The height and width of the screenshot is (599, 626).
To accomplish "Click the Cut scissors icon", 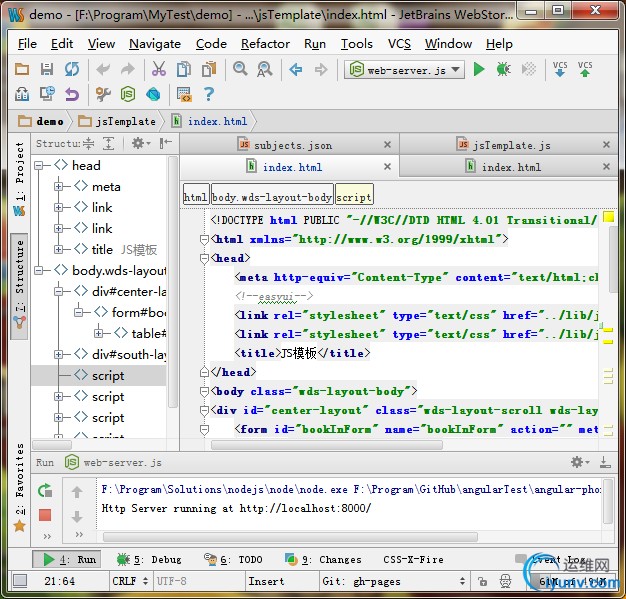I will coord(159,69).
